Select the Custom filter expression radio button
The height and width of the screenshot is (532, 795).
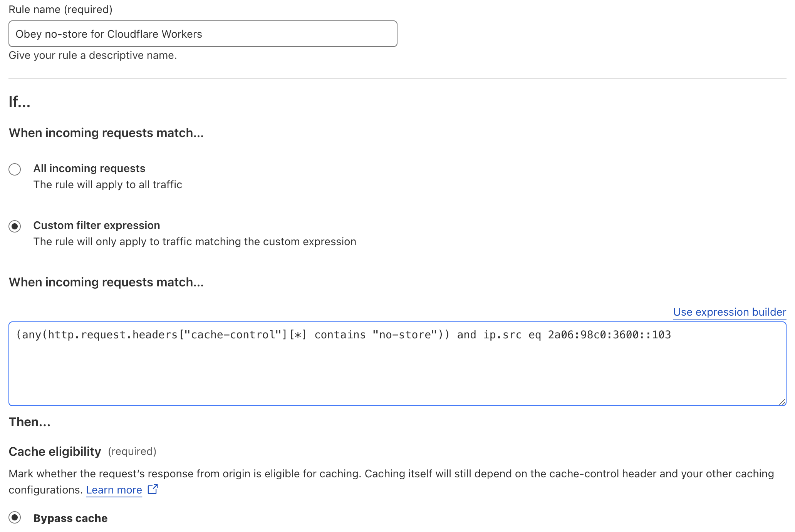click(x=15, y=226)
